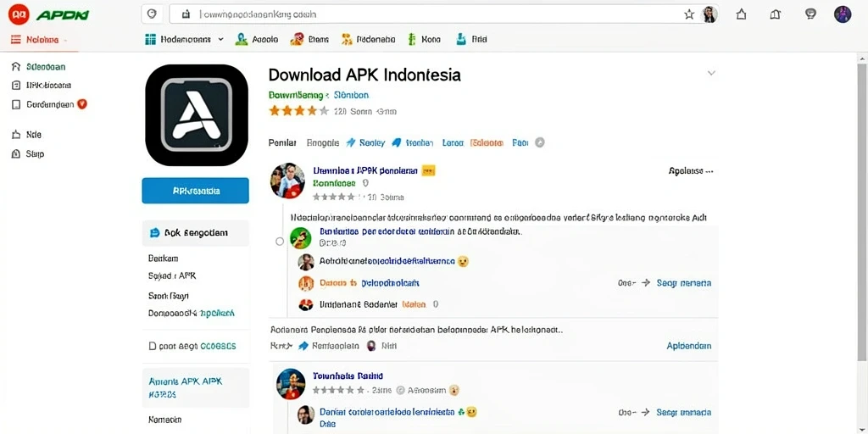Open the Penilar tab
868x434 pixels.
(282, 142)
